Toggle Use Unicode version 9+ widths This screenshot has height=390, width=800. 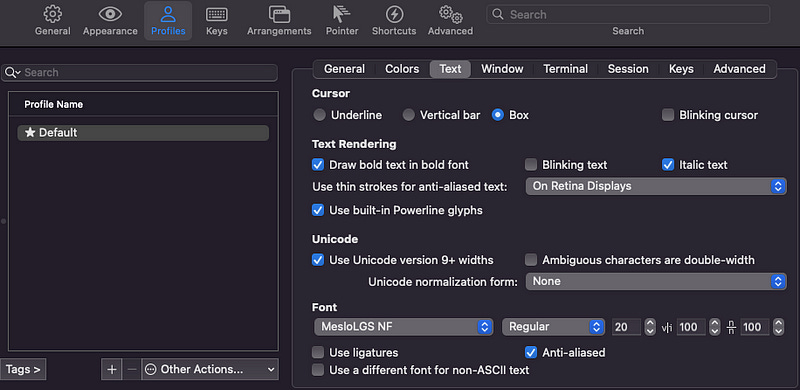click(318, 260)
